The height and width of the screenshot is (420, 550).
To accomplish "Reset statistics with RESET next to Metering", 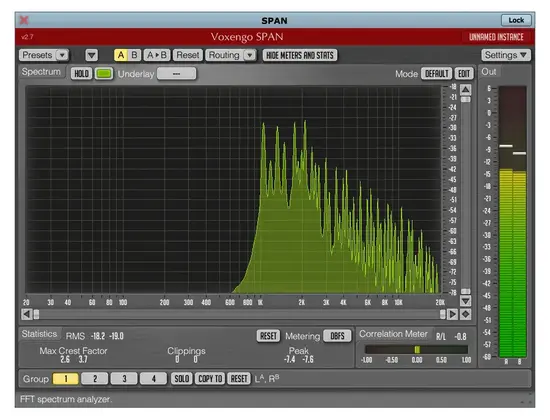I will point(268,336).
